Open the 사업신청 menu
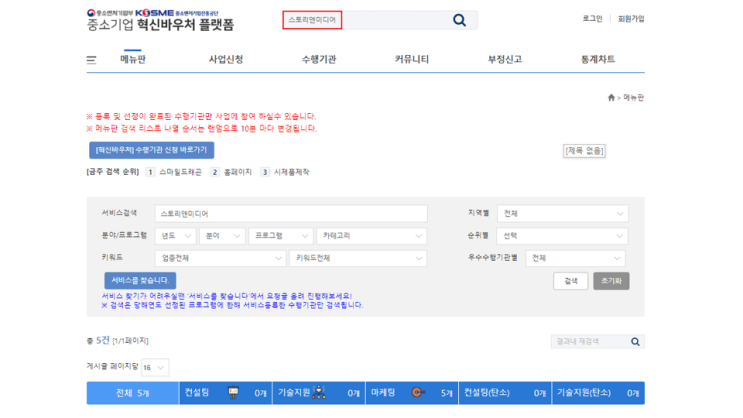This screenshot has width=743, height=418. coord(226,59)
